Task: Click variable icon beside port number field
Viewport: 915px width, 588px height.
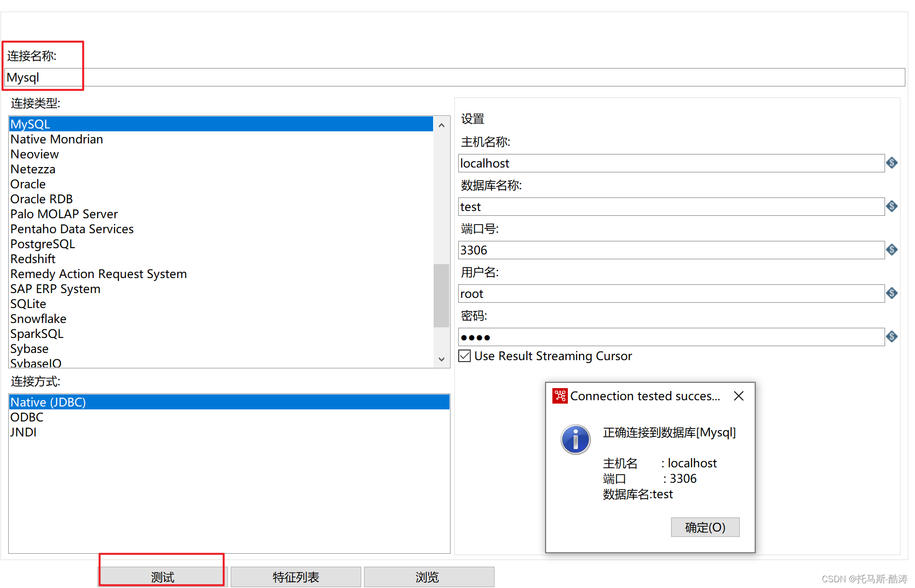Action: click(892, 250)
